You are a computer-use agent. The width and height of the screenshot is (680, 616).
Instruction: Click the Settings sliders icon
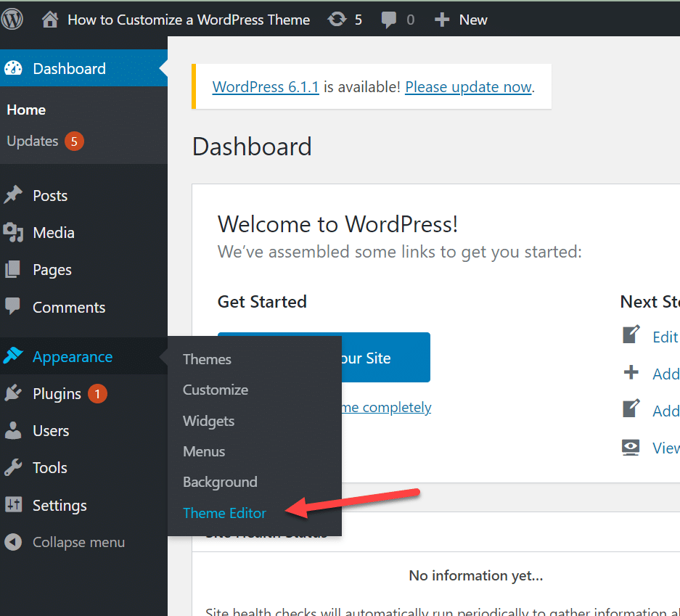(x=13, y=504)
